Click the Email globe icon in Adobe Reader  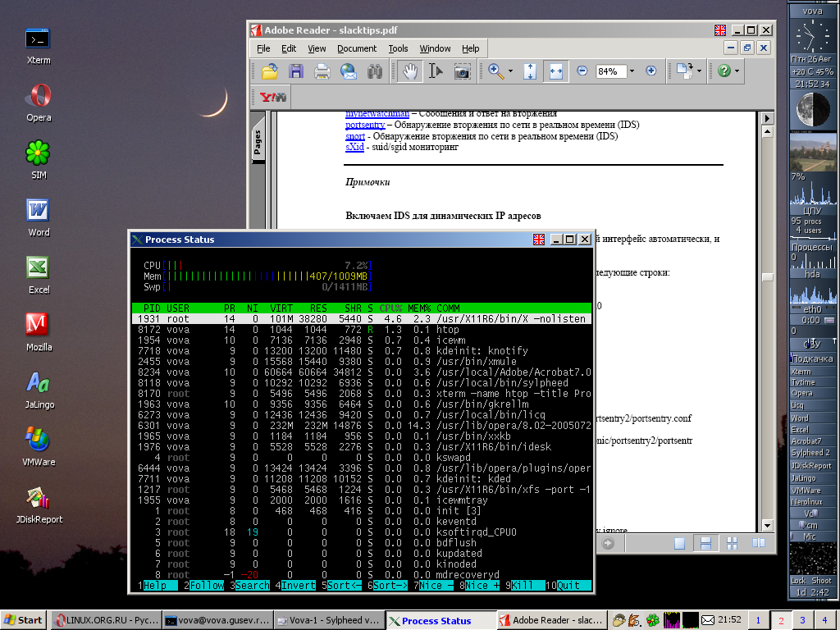[348, 71]
